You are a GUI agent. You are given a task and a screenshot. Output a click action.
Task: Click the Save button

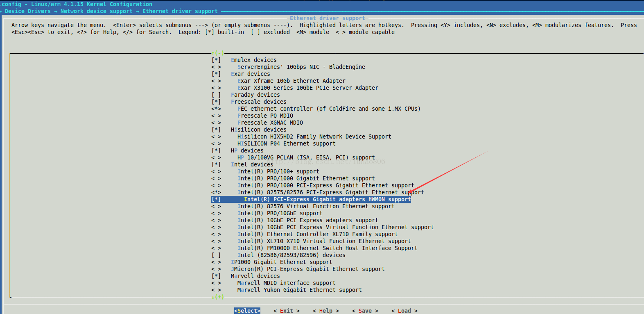point(365,311)
